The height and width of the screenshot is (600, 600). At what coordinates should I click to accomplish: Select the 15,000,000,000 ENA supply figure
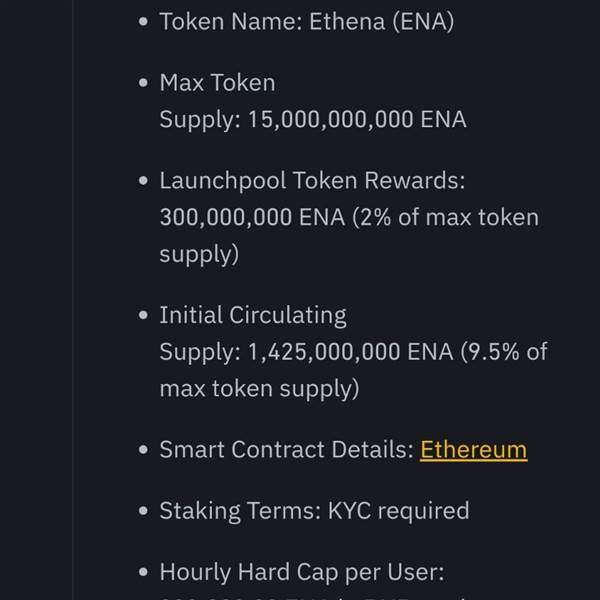(x=357, y=119)
